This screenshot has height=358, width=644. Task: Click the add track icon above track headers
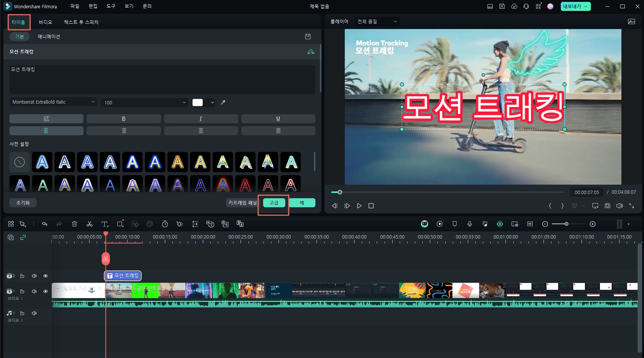pyautogui.click(x=11, y=237)
